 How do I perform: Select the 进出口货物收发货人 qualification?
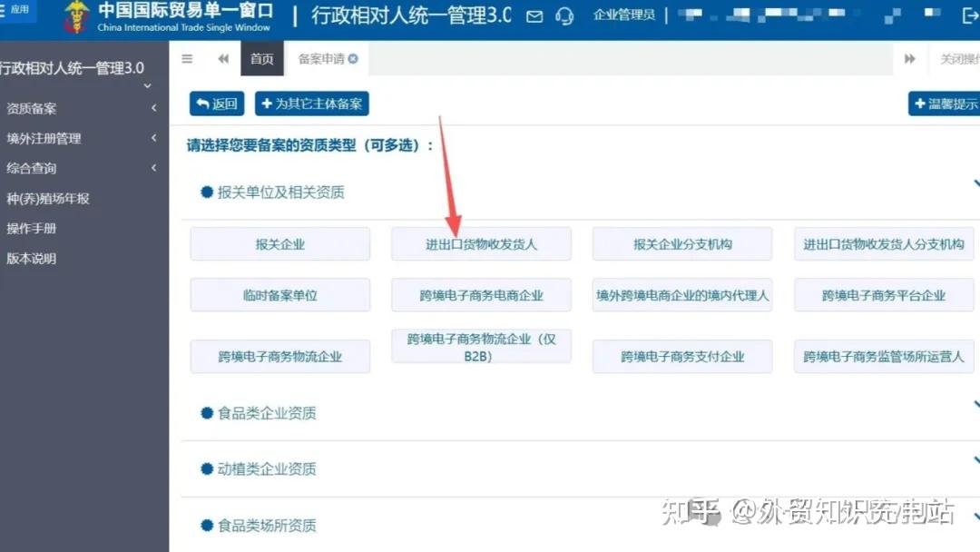(x=480, y=243)
